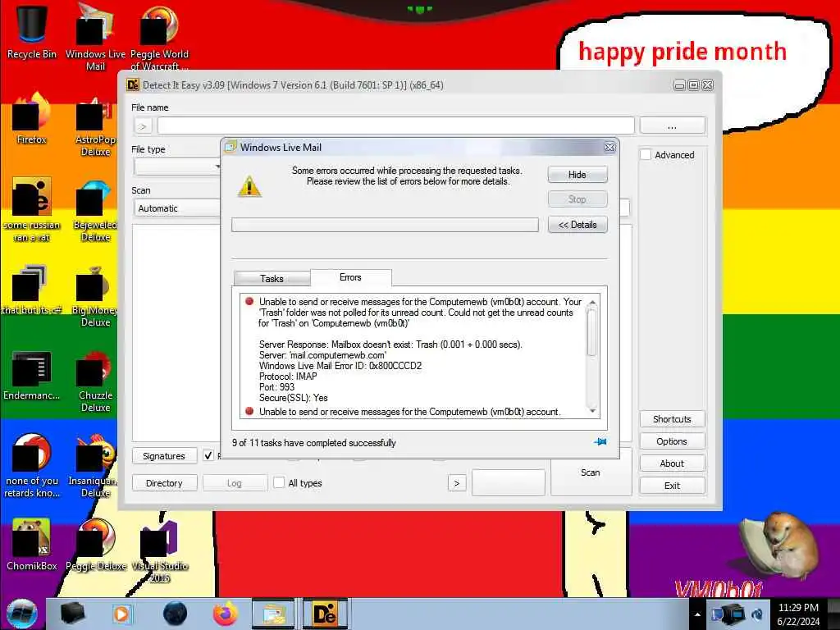Click the dark globe taskbar icon
This screenshot has width=840, height=630.
175,614
